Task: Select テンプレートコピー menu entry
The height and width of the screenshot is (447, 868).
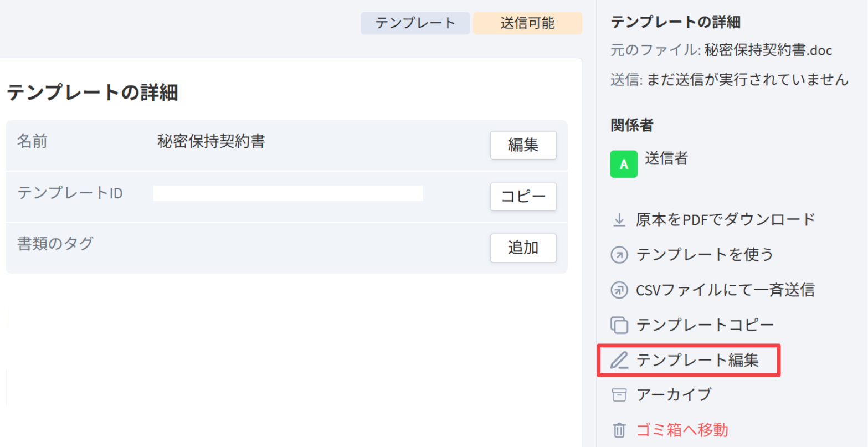Action: pos(705,325)
